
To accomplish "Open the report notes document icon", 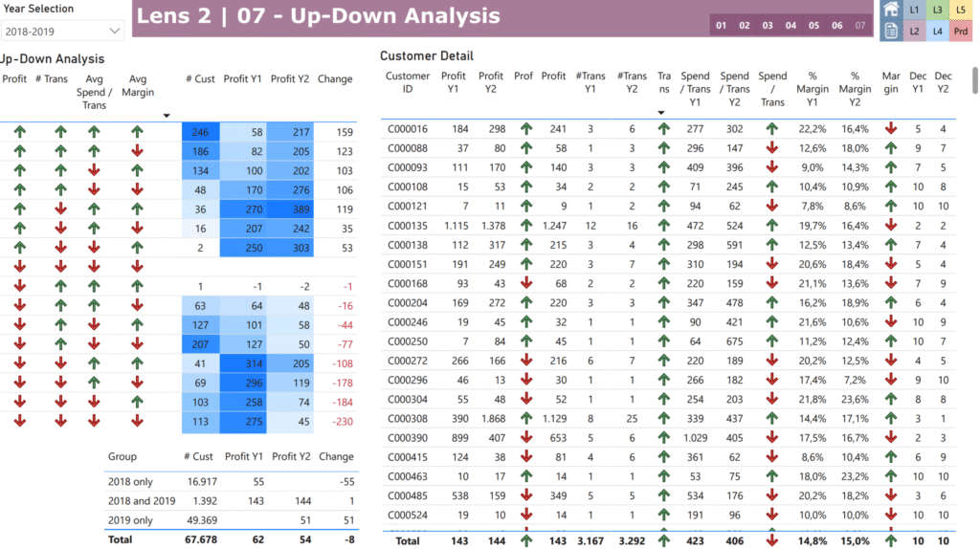I will (891, 32).
